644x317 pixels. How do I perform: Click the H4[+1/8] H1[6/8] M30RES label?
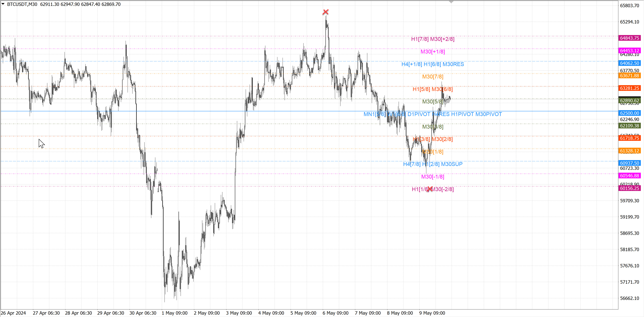(433, 64)
